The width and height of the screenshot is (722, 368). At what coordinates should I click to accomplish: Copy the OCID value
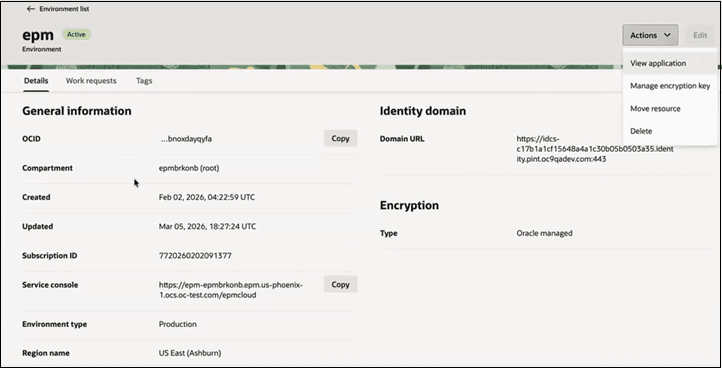[340, 138]
